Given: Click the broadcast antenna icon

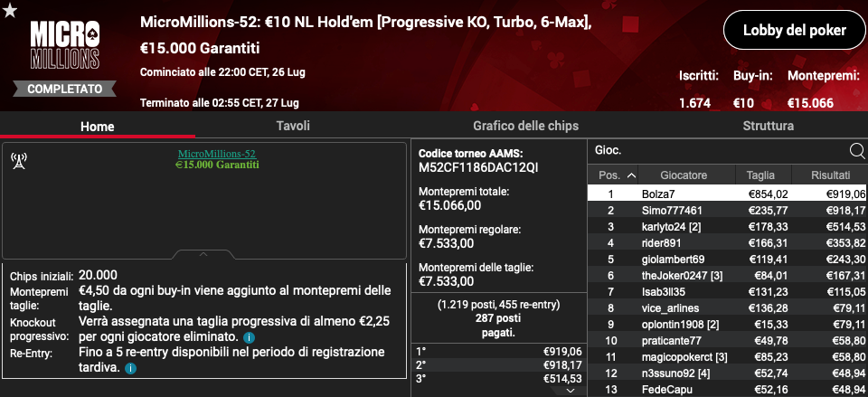Looking at the screenshot, I should coord(19,161).
